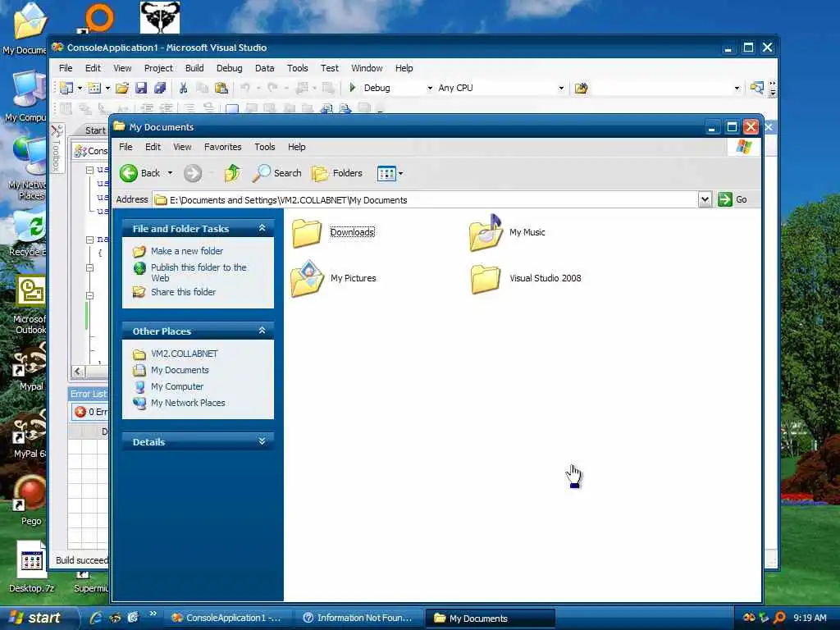The height and width of the screenshot is (630, 840).
Task: Open the Tools menu in My Documents
Action: [265, 147]
